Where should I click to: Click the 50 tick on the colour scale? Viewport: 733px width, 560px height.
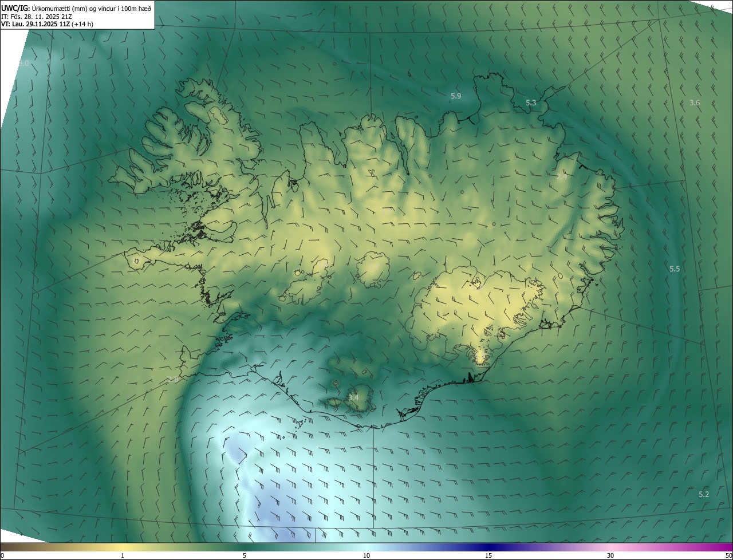(x=728, y=556)
